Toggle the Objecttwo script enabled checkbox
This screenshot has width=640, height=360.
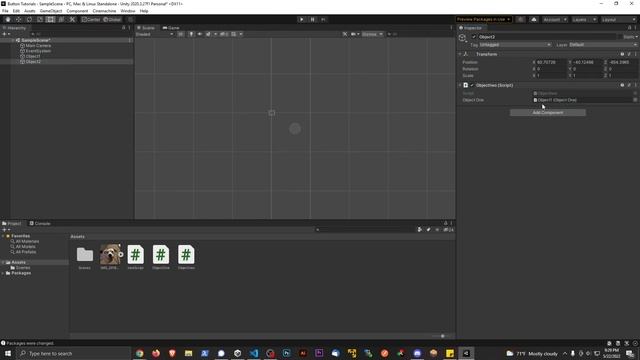[472, 85]
